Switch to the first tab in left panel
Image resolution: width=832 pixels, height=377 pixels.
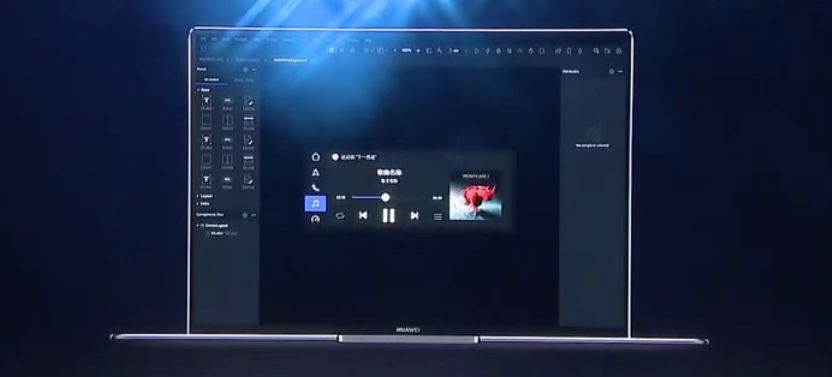tap(211, 80)
